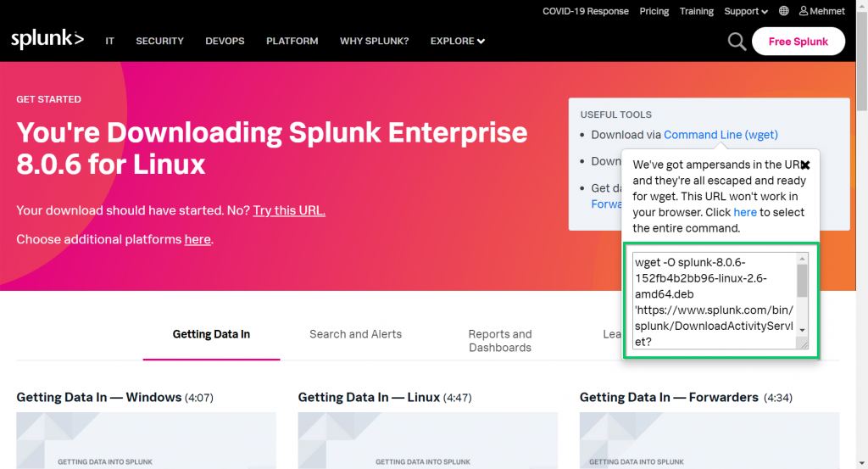Go to the Training page
The image size is (868, 469).
point(697,11)
